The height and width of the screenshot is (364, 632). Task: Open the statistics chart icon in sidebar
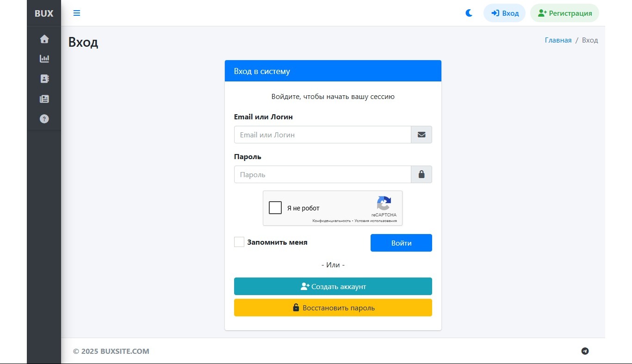point(44,59)
